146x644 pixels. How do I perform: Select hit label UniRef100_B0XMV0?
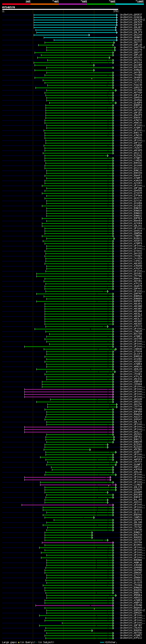[x=131, y=545]
